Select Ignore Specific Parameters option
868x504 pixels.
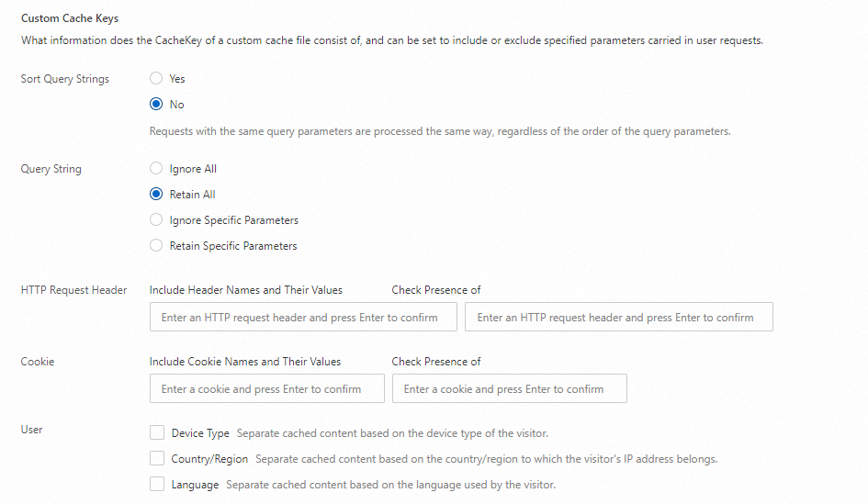(156, 220)
